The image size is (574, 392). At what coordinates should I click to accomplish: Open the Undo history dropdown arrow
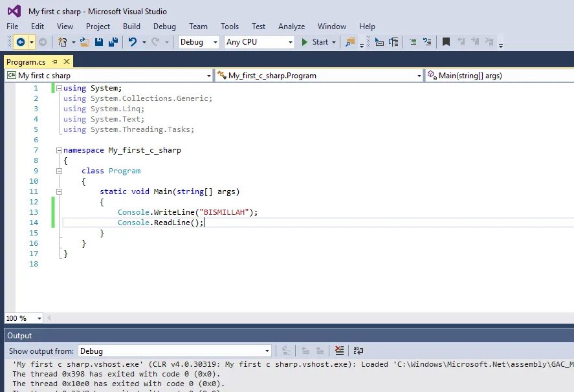tap(144, 43)
